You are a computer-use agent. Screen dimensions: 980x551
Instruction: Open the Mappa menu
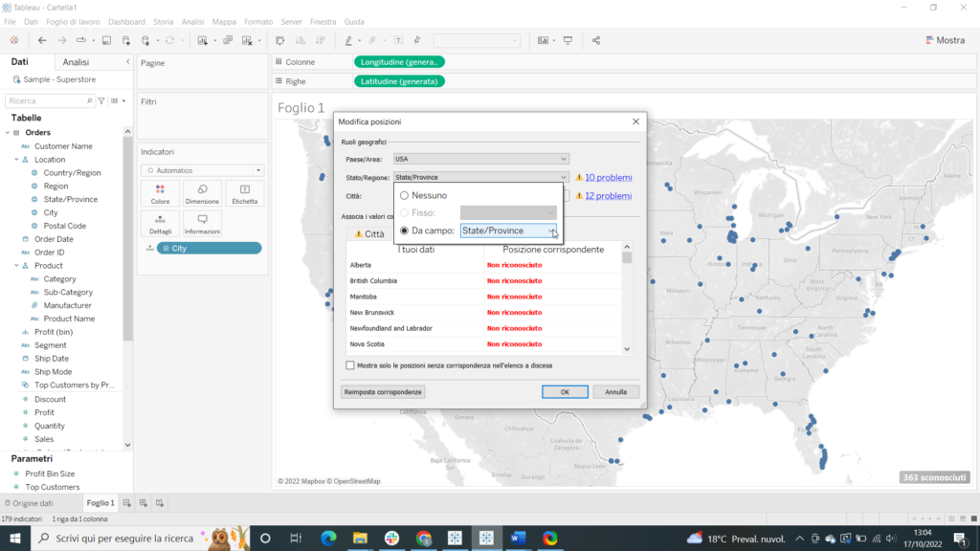coord(224,21)
